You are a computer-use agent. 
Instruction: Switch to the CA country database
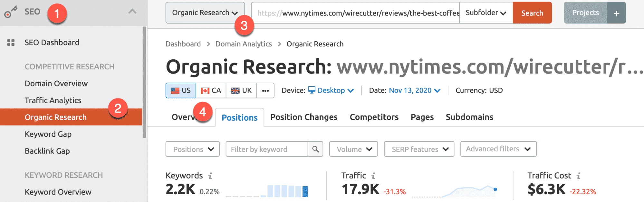pyautogui.click(x=211, y=91)
